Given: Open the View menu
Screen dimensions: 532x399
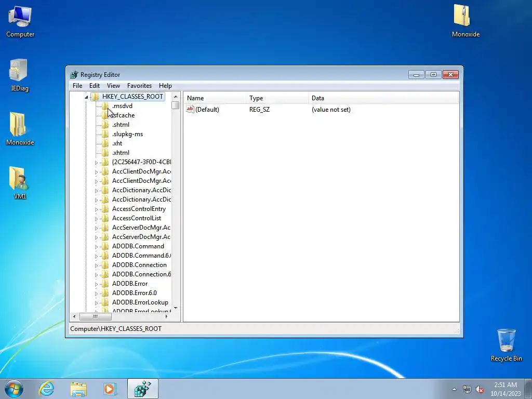Looking at the screenshot, I should [113, 86].
